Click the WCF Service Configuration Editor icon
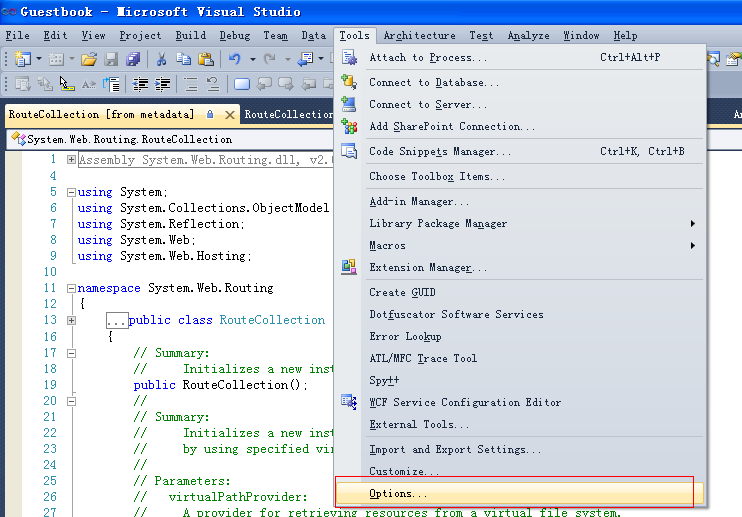742x517 pixels. (349, 402)
